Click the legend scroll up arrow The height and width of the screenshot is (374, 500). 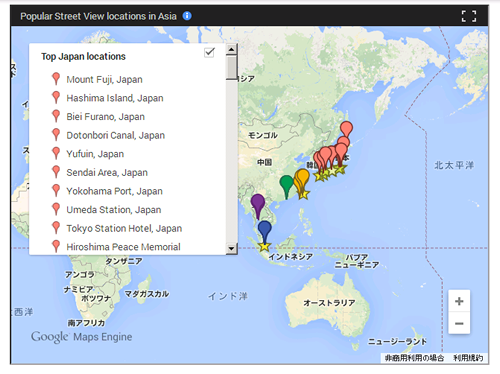[231, 50]
